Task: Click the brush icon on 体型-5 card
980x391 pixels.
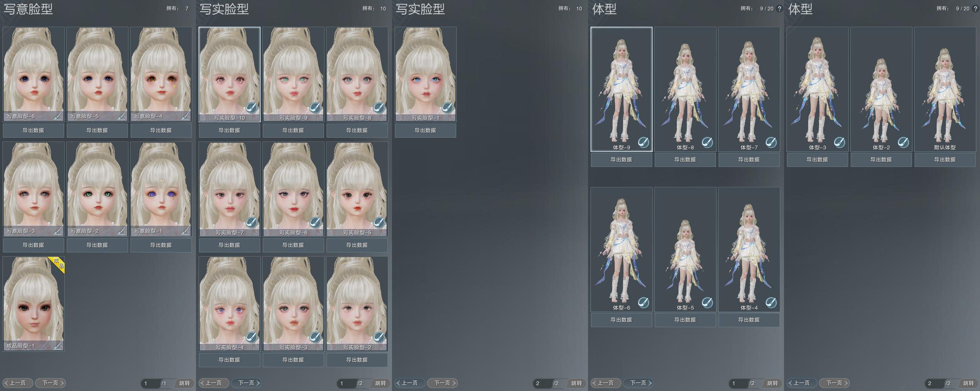Action: click(707, 303)
